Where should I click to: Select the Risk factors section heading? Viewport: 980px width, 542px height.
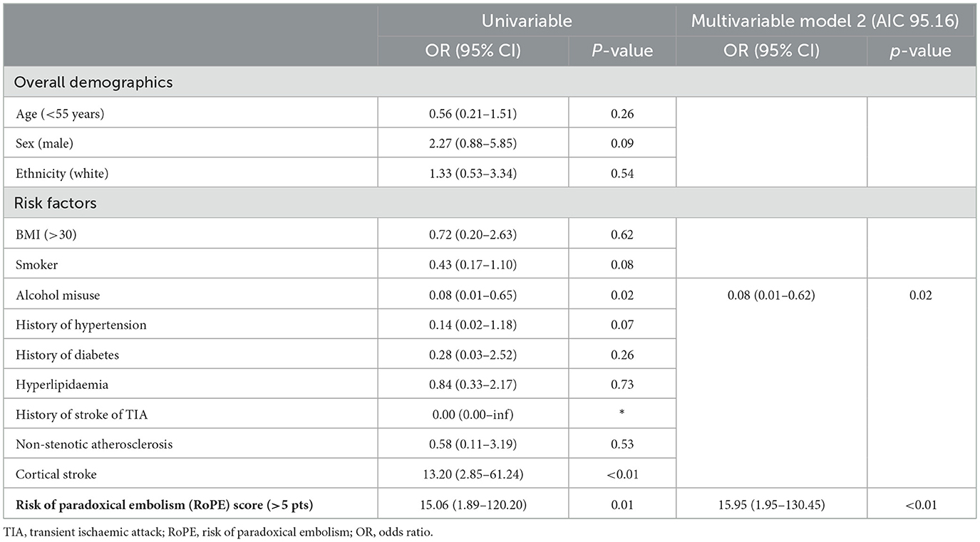(x=56, y=203)
